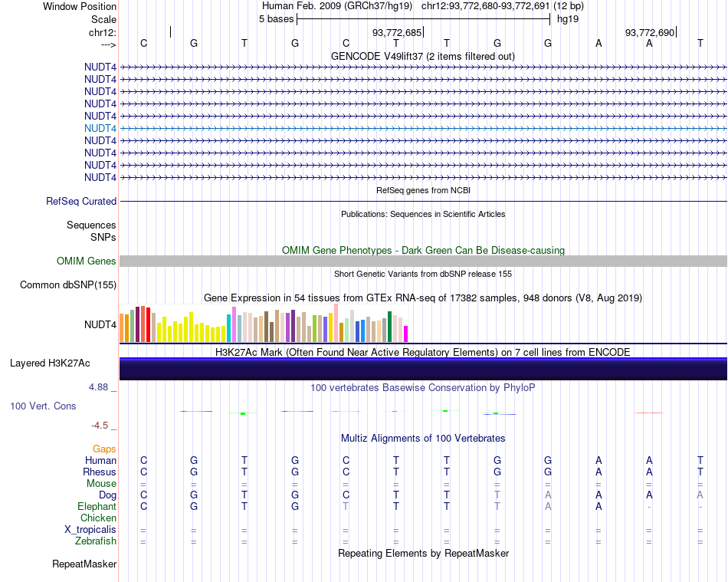The image size is (728, 582).
Task: Open 'Short Genetic Variants from dbSNP release 155' title
Action: [x=423, y=274]
